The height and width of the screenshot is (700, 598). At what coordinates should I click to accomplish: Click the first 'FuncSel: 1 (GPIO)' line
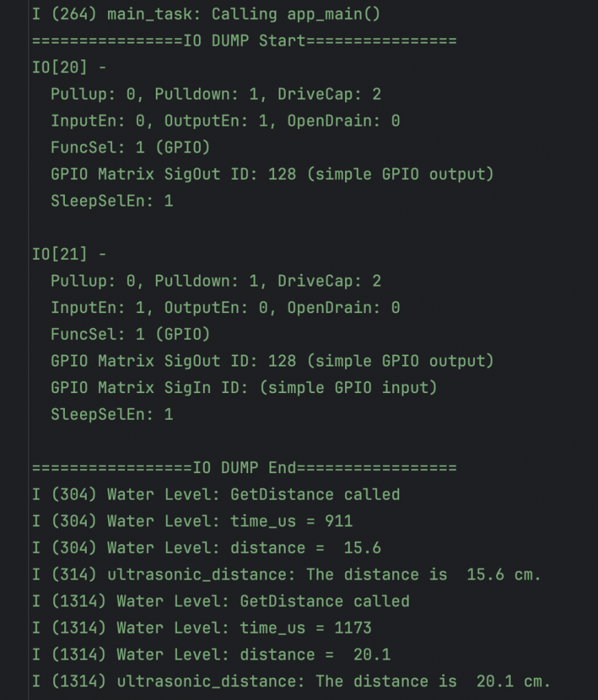[130, 148]
